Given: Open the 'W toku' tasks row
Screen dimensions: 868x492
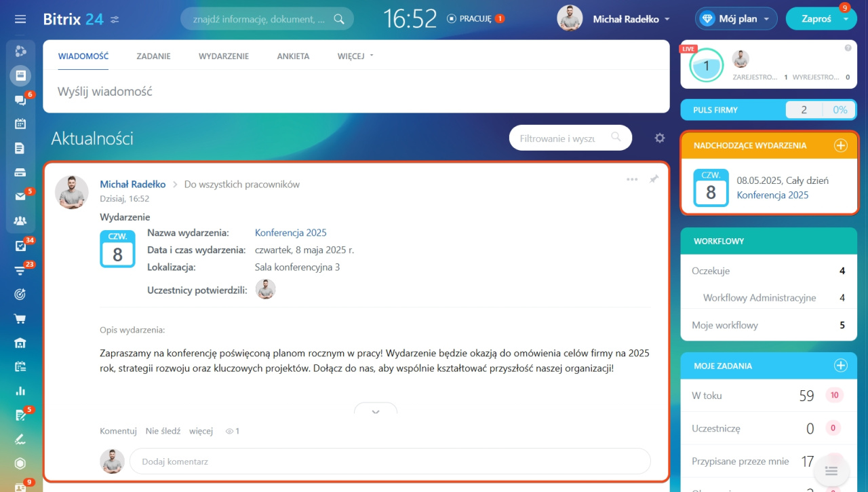Looking at the screenshot, I should (x=768, y=396).
